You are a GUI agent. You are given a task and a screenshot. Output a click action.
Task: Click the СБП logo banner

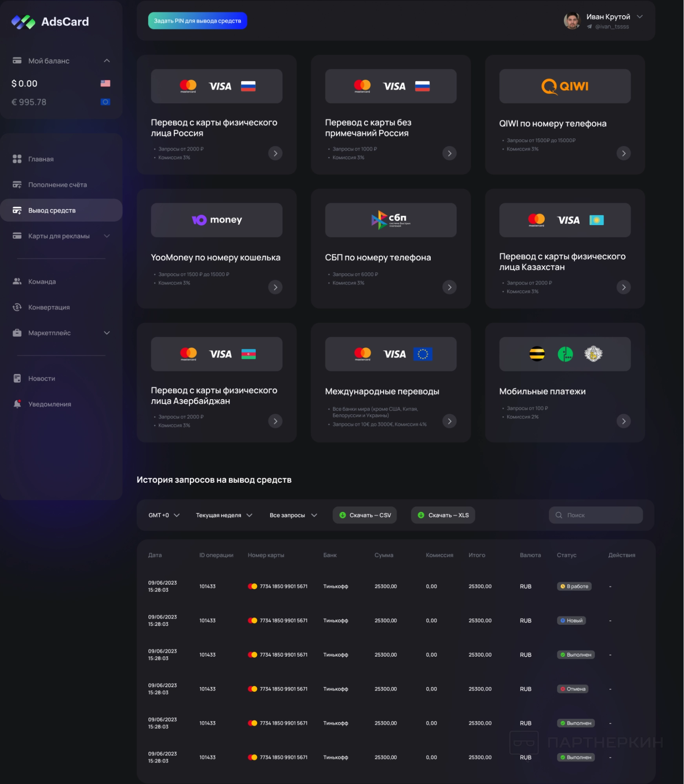click(391, 220)
